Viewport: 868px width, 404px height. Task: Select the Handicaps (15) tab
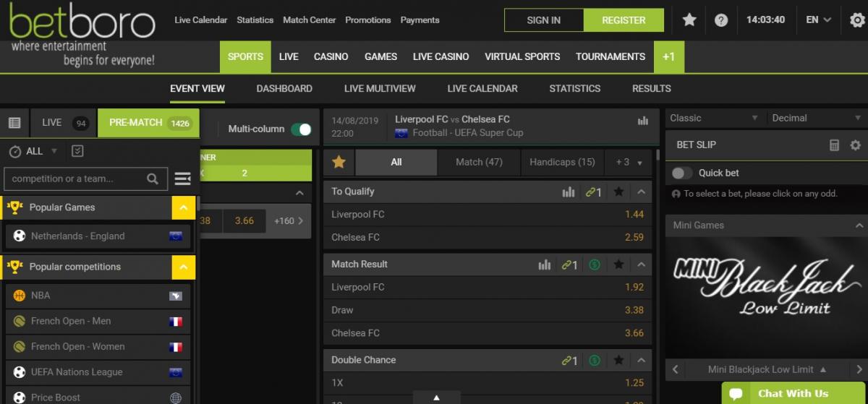[562, 162]
